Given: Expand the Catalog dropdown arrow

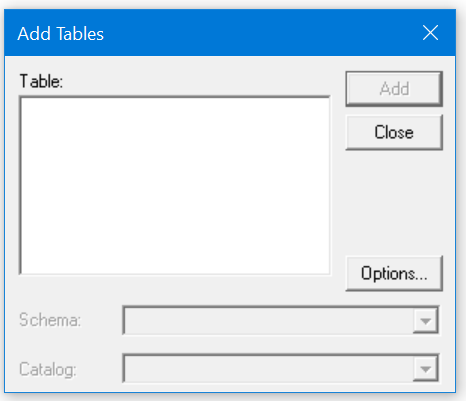Looking at the screenshot, I should pos(425,369).
